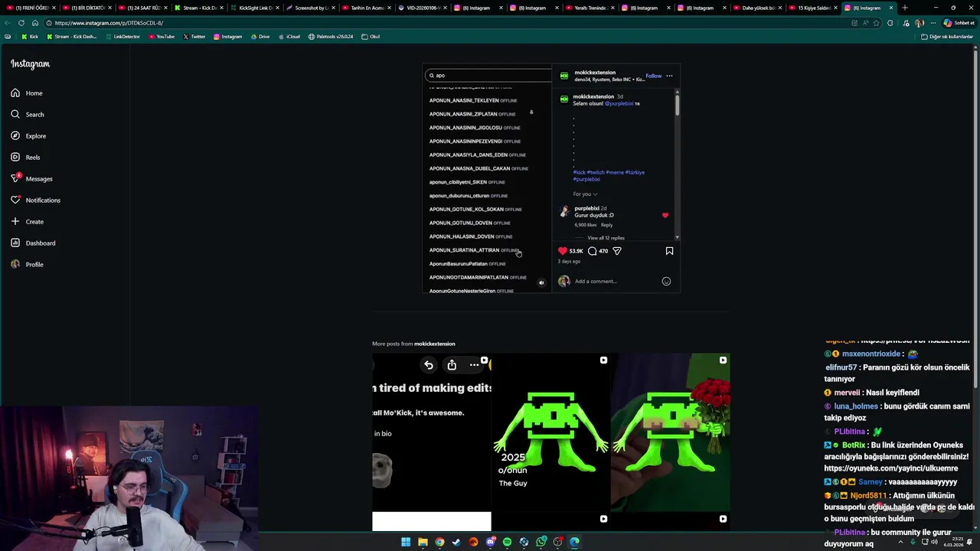
Task: Open Notifications in the sidebar
Action: coord(35,201)
